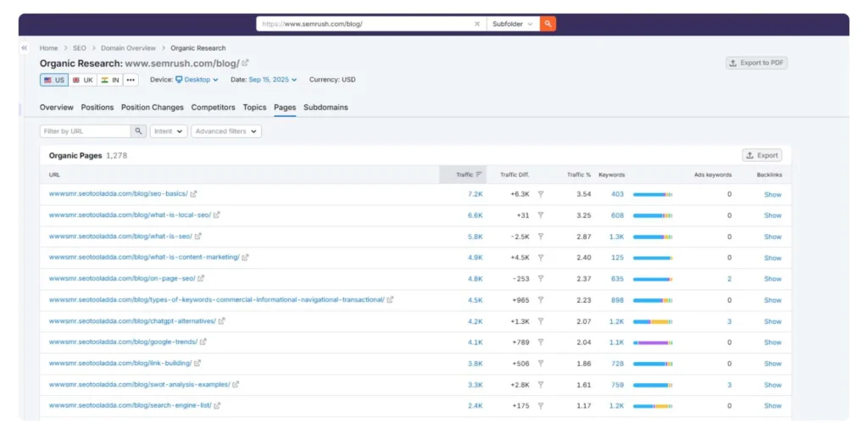Open the Date Sep 15, 2025 dropdown

[273, 80]
